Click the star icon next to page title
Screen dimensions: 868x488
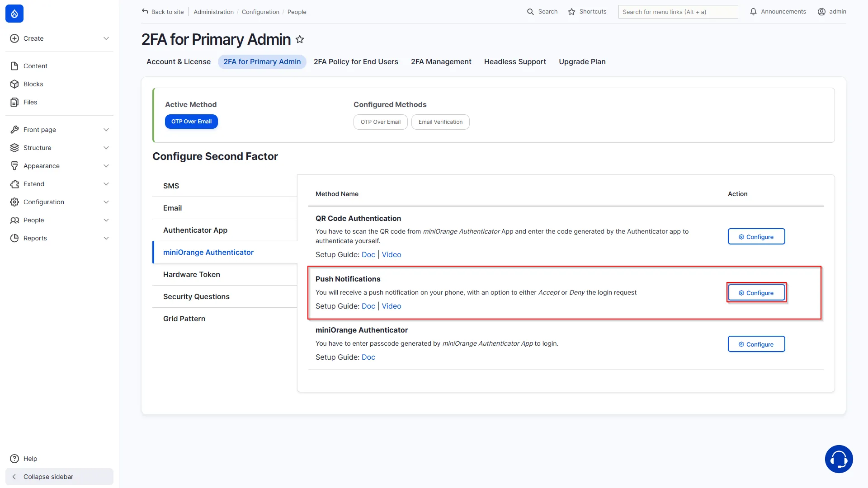pos(300,39)
